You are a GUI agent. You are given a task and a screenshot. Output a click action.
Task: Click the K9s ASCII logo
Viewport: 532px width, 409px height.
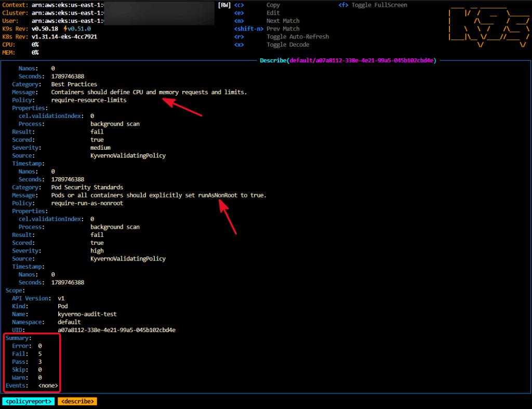tap(488, 27)
